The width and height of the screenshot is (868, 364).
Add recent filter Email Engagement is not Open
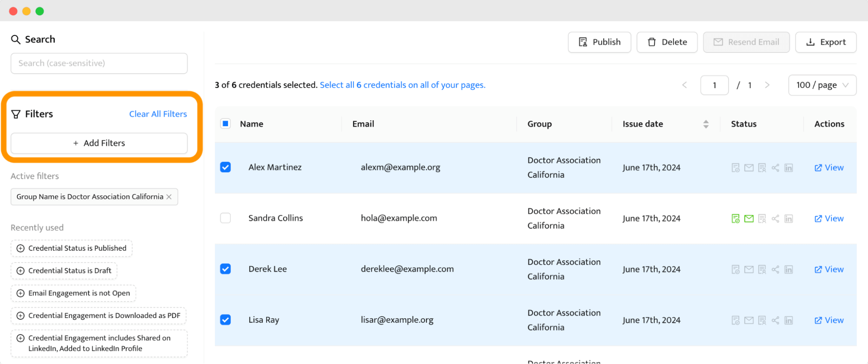pos(73,293)
